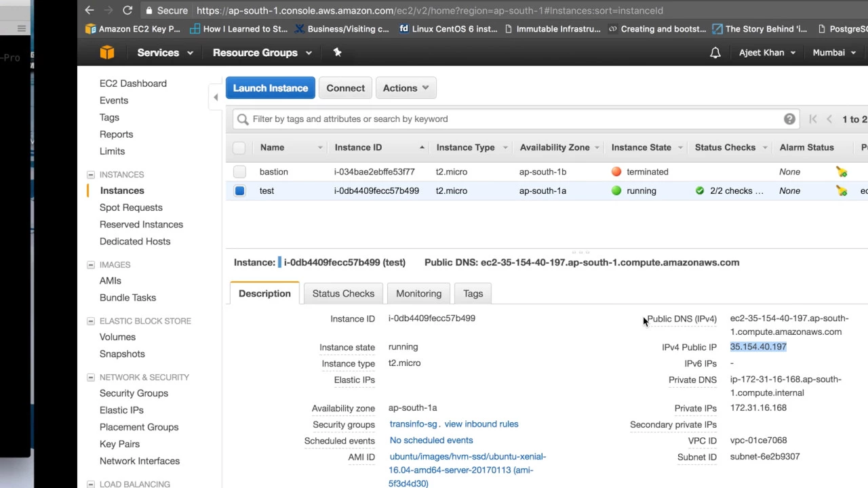Click the bastion row alarm icon
868x488 pixels.
[x=842, y=172]
